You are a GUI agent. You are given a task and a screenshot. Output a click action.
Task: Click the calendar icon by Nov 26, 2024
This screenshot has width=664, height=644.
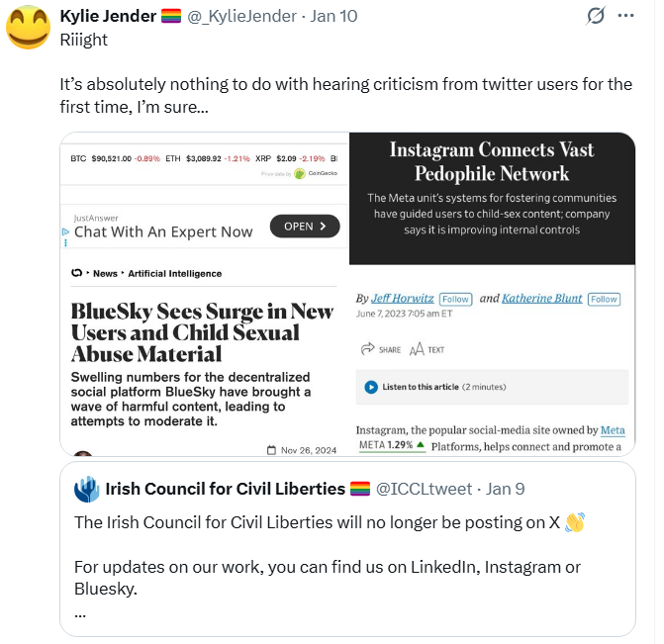pyautogui.click(x=271, y=450)
